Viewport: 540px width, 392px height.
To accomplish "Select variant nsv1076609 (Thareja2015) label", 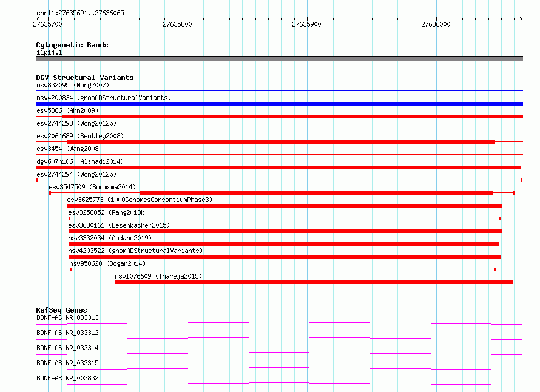I will [x=158, y=276].
